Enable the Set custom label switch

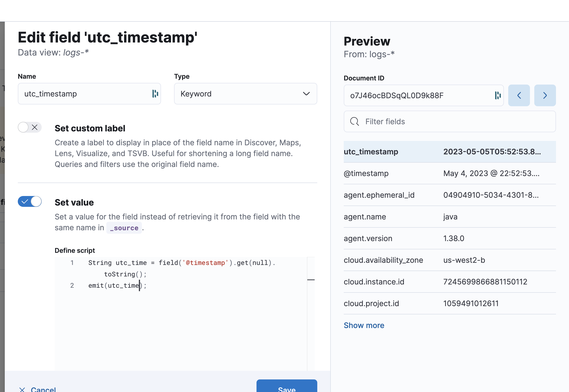pos(30,127)
